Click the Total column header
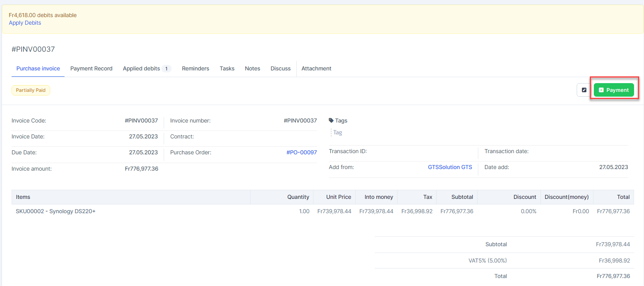The image size is (644, 286). (623, 197)
